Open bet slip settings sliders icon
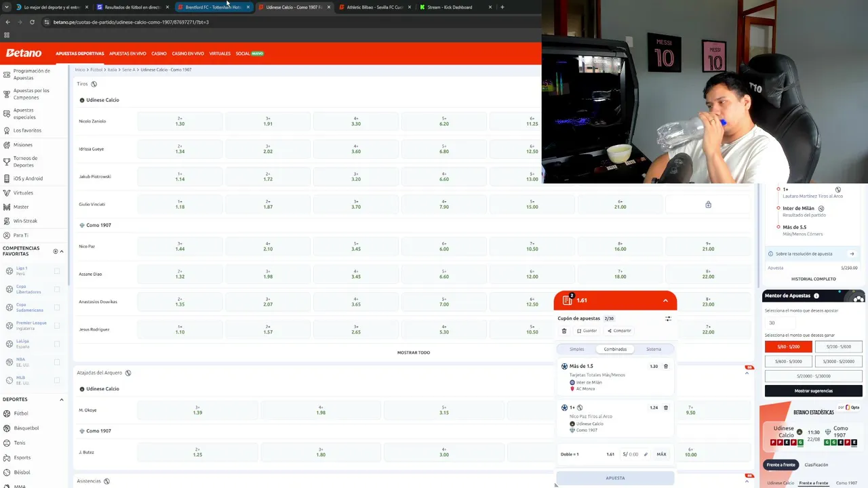 click(x=668, y=319)
